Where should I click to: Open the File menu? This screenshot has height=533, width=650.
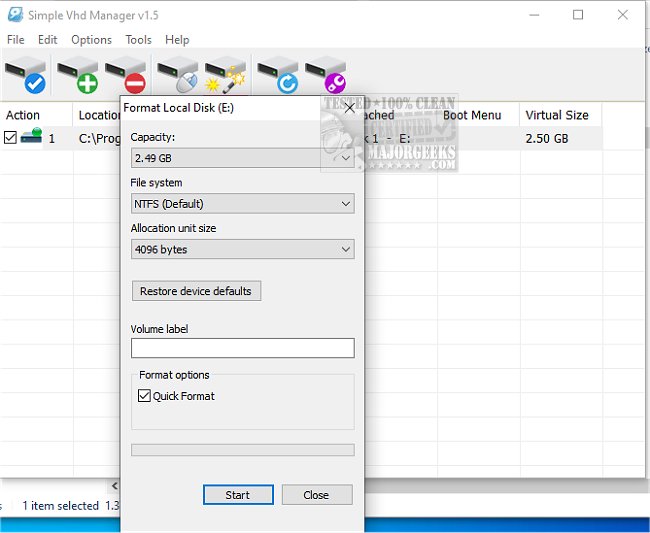click(16, 40)
